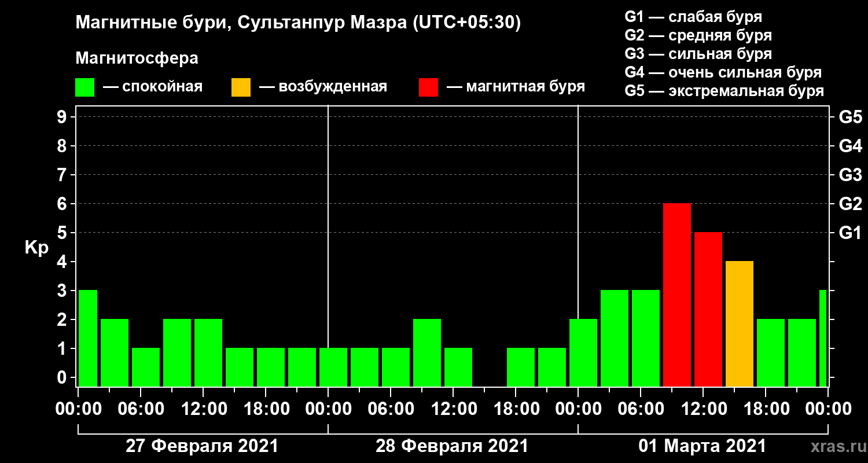Click the 'G2' right axis label
The image size is (868, 463).
[x=851, y=204]
